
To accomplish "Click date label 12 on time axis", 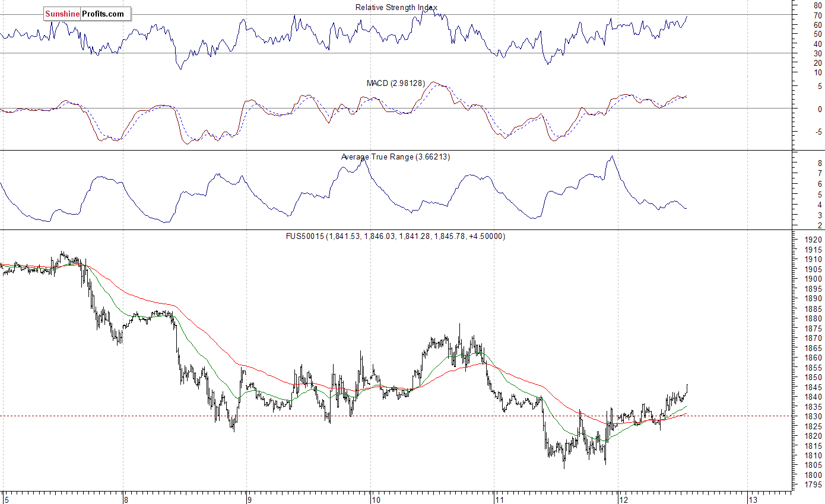I will coord(623,499).
